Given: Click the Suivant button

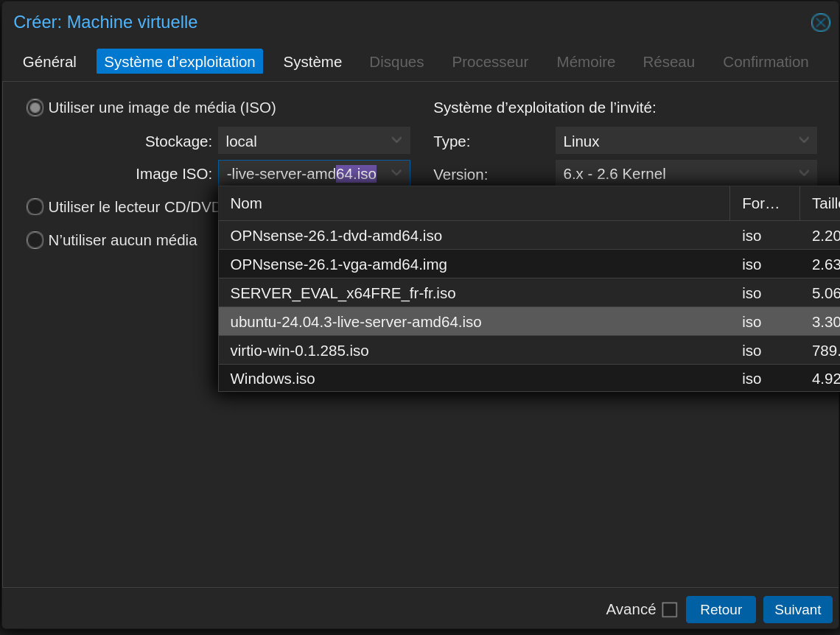Looking at the screenshot, I should point(797,610).
